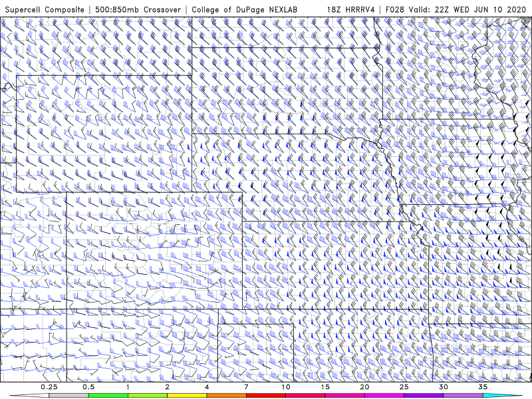
Task: Click the "35" legend value label
Action: pos(483,387)
